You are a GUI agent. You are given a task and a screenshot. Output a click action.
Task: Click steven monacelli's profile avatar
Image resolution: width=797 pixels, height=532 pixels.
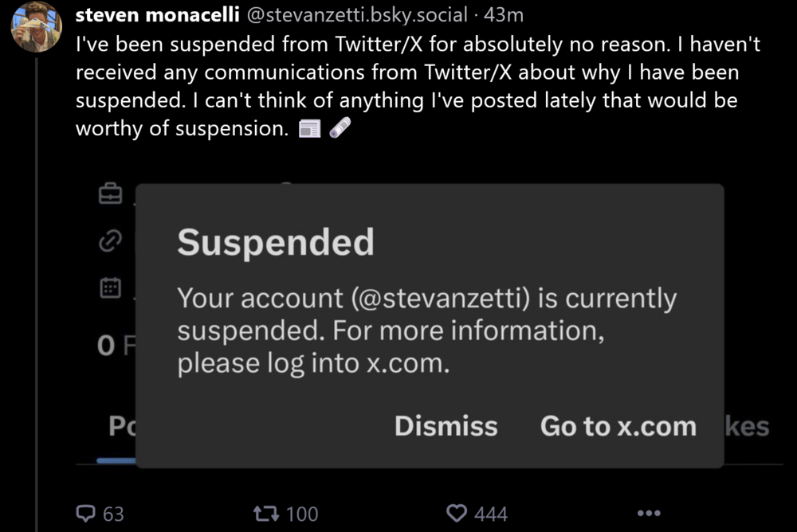click(x=37, y=27)
